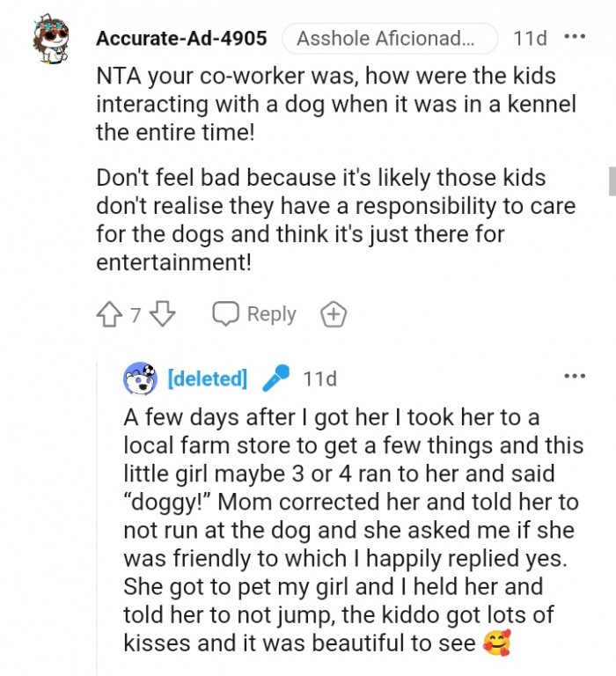Click the deleted user's snoo avatar
Viewport: 616px width, 676px height.
(141, 379)
